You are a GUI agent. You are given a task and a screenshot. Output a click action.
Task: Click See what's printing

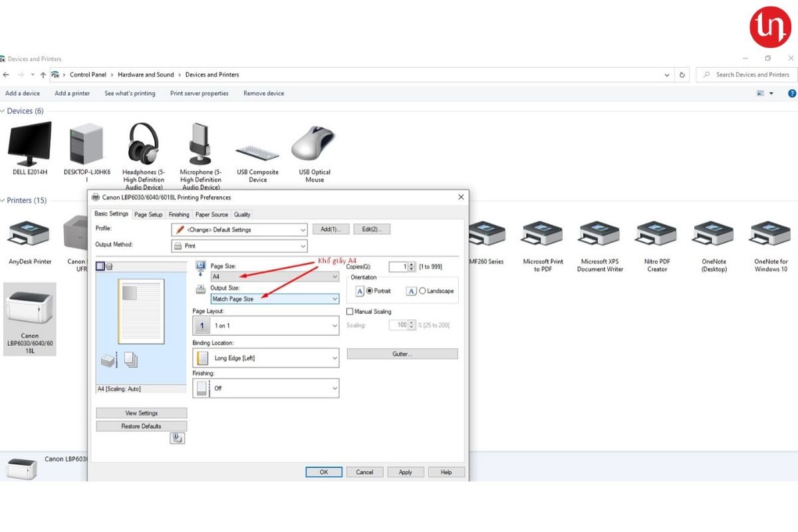[x=130, y=94]
